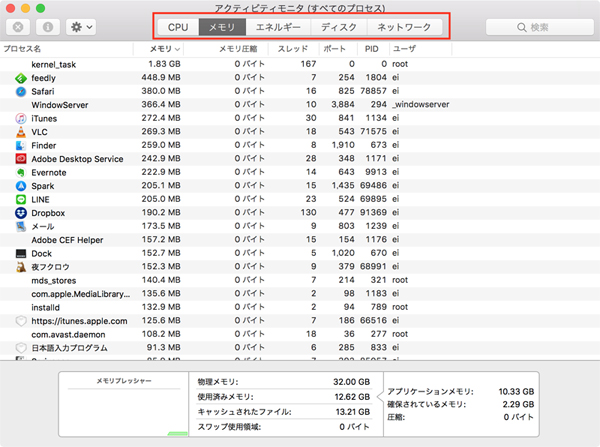Screen dimensions: 600x447
Task: Select the メモリ tab
Action: (222, 27)
